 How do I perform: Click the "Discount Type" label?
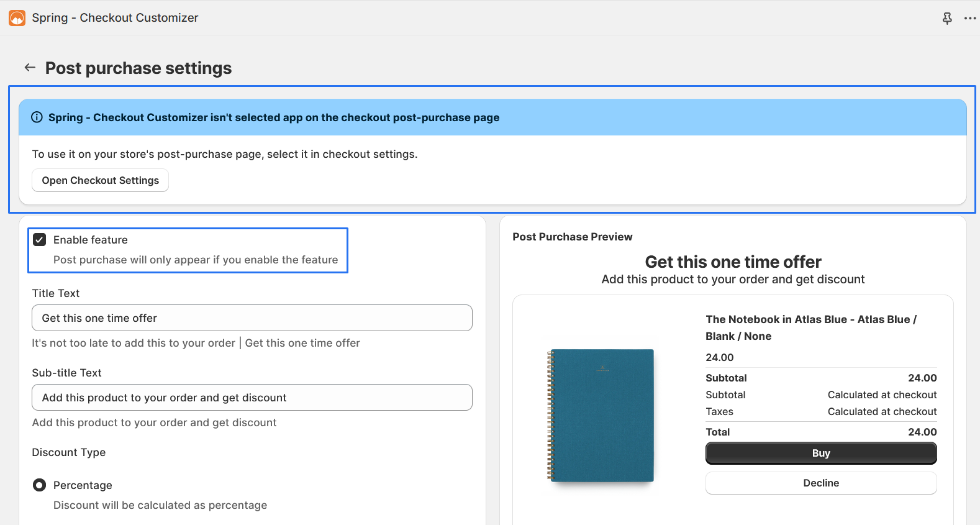click(x=69, y=452)
